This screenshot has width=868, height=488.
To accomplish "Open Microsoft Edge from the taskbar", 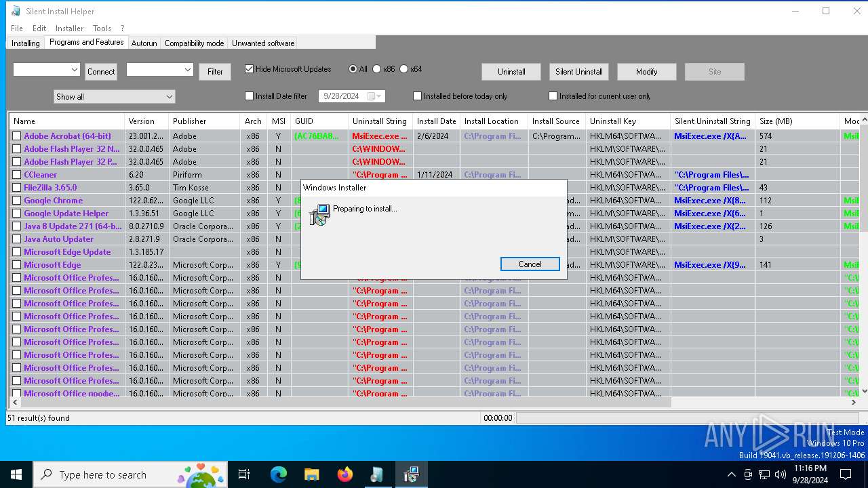I will click(279, 474).
